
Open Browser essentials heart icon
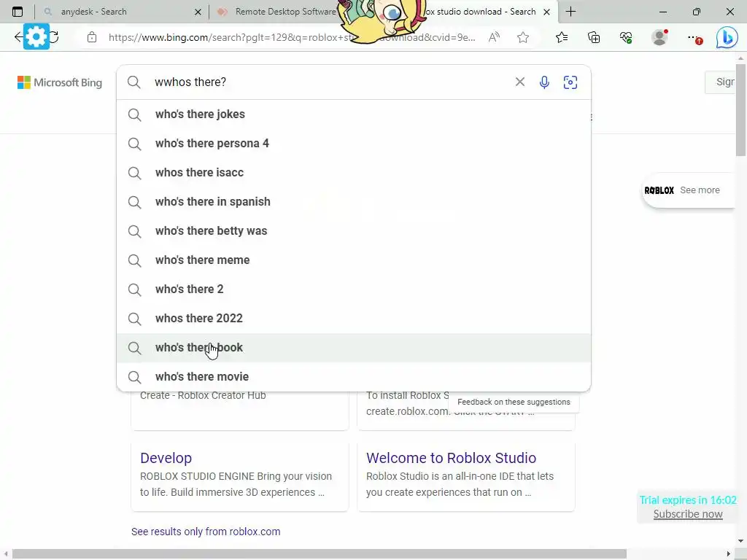click(626, 37)
